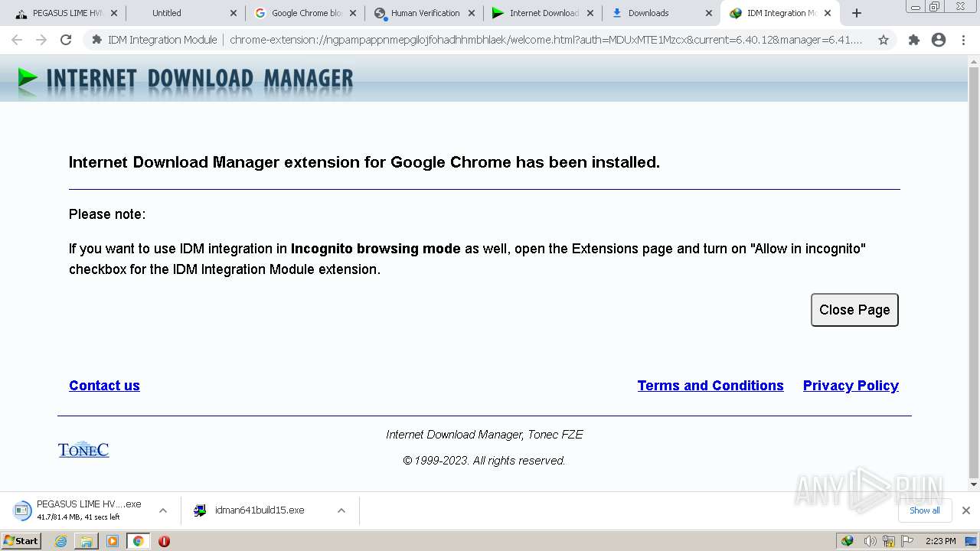Click the Tonec logo
Image resolution: width=980 pixels, height=551 pixels.
83,449
